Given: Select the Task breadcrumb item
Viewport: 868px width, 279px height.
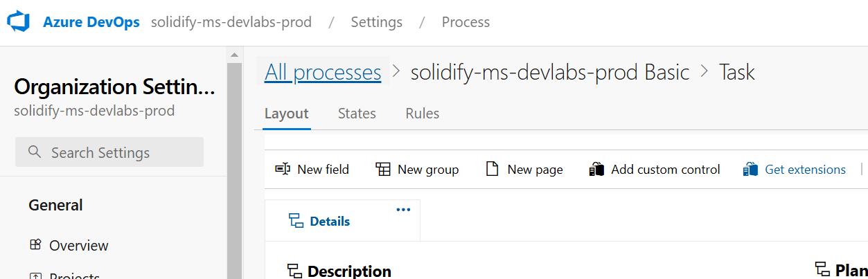Looking at the screenshot, I should tap(737, 72).
